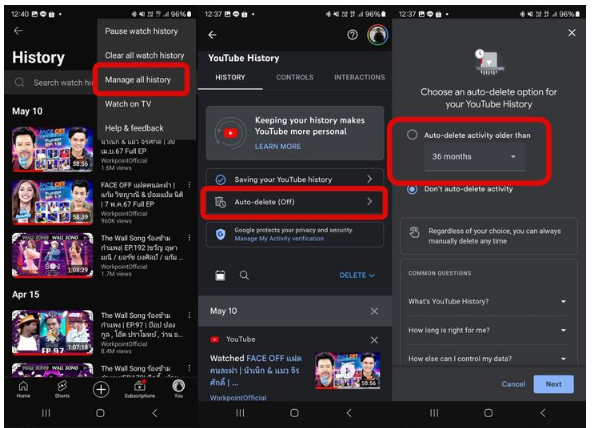Image resolution: width=592 pixels, height=428 pixels.
Task: Tap checkmark icon beside Saving your YouTube history
Action: (x=220, y=180)
